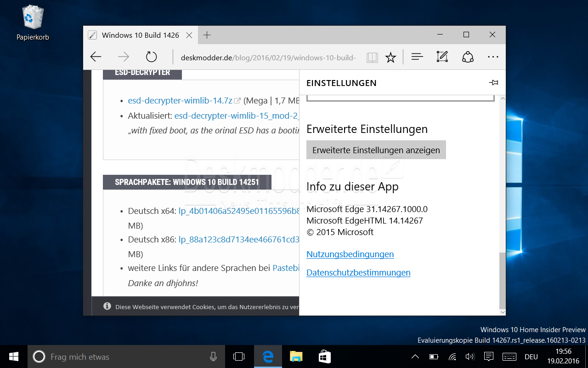Open Task View

pos(238,356)
